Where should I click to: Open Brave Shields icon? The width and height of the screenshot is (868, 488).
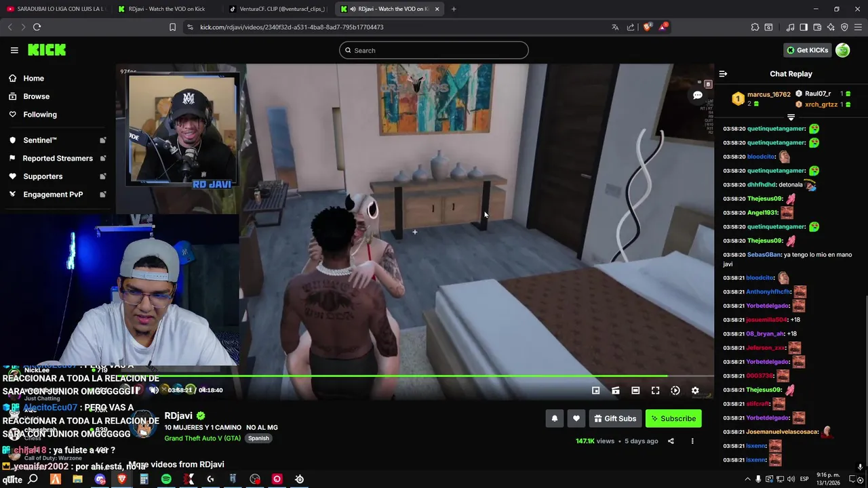coord(648,27)
